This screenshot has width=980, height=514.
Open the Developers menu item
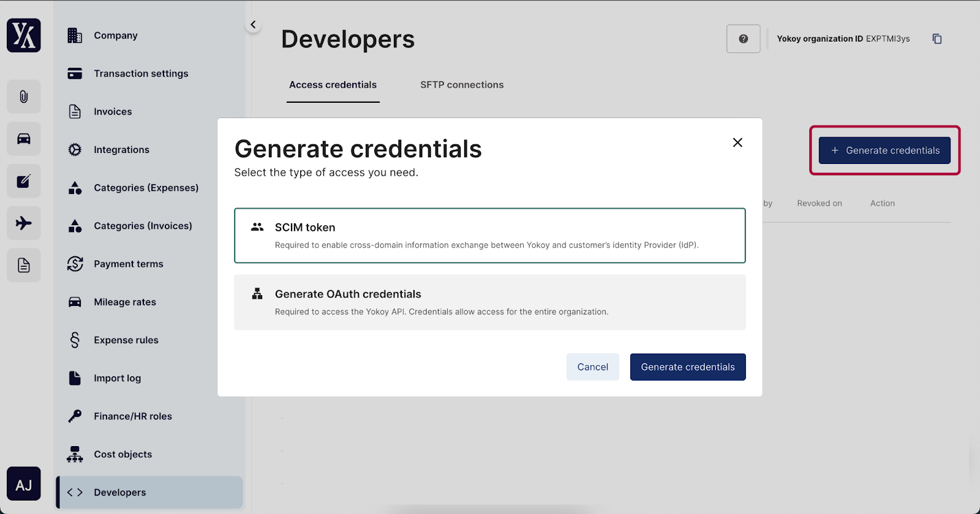(x=149, y=493)
